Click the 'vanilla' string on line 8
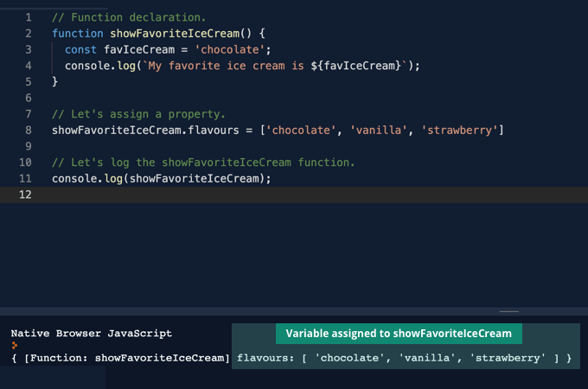Screen dimensions: 588x389 pyautogui.click(x=379, y=131)
